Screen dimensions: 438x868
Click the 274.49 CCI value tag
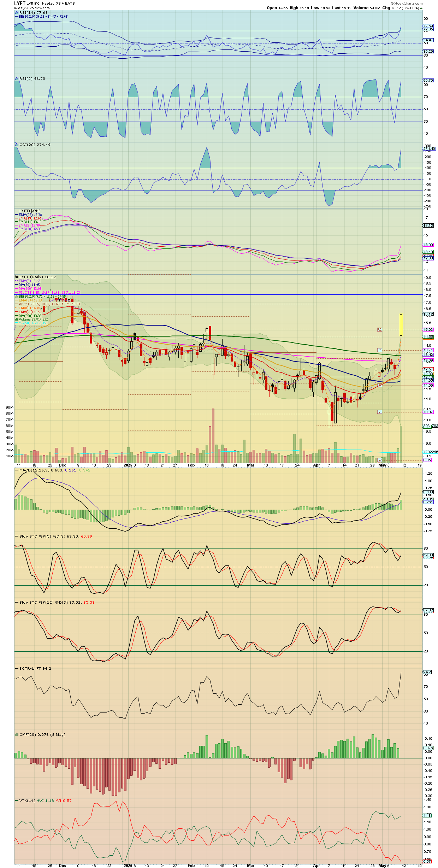[429, 149]
